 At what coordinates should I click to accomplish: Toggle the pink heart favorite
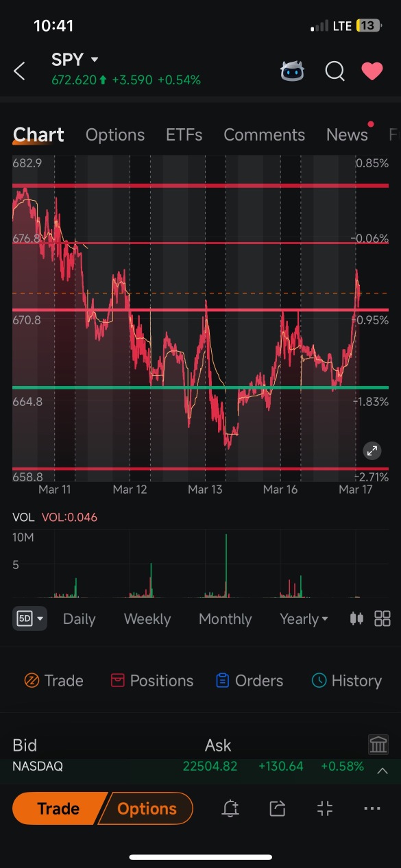(x=372, y=71)
